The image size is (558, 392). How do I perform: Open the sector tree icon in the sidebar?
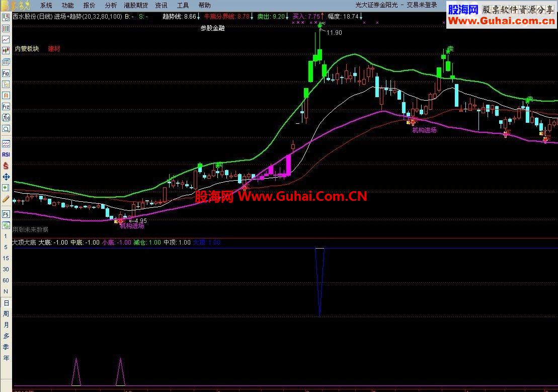tap(6, 85)
